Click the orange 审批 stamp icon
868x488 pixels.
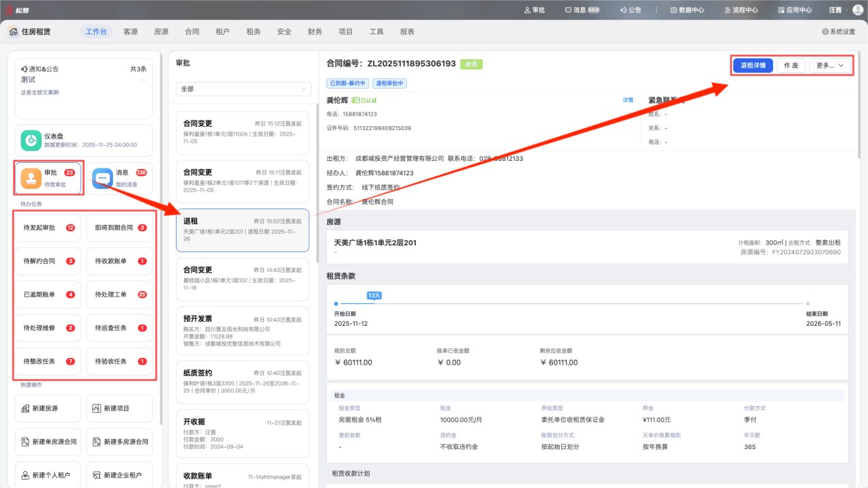pos(31,178)
